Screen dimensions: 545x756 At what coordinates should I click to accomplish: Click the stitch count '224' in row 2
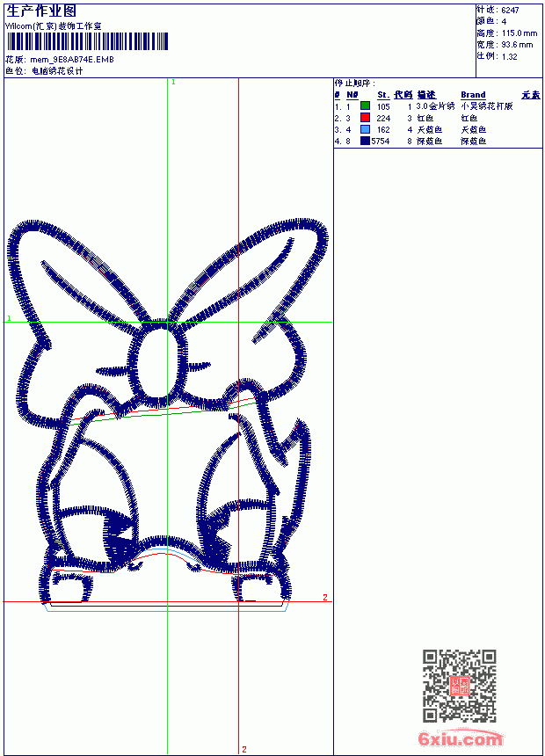point(383,118)
